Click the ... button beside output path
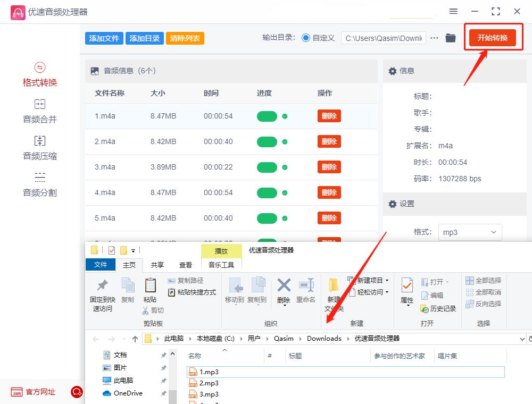 (x=434, y=38)
